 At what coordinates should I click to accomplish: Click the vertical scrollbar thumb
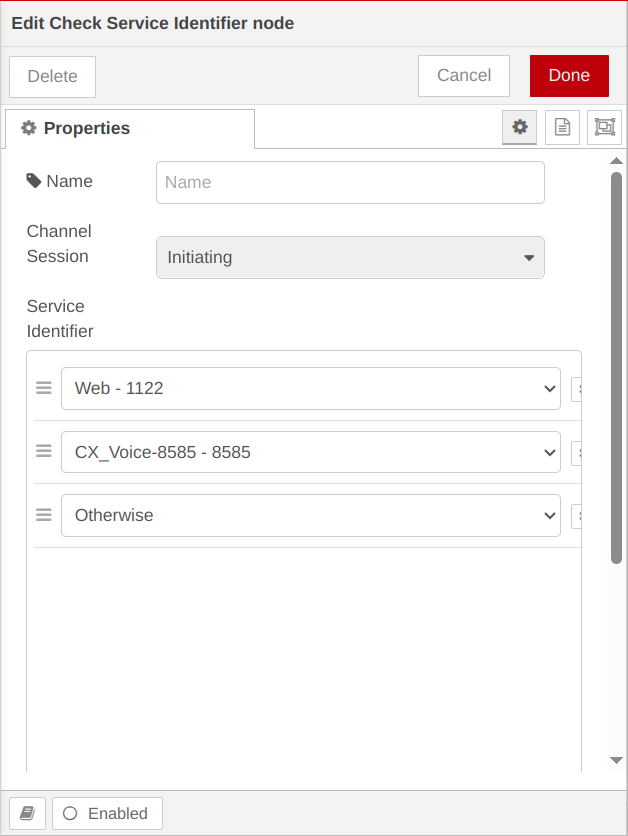click(616, 365)
